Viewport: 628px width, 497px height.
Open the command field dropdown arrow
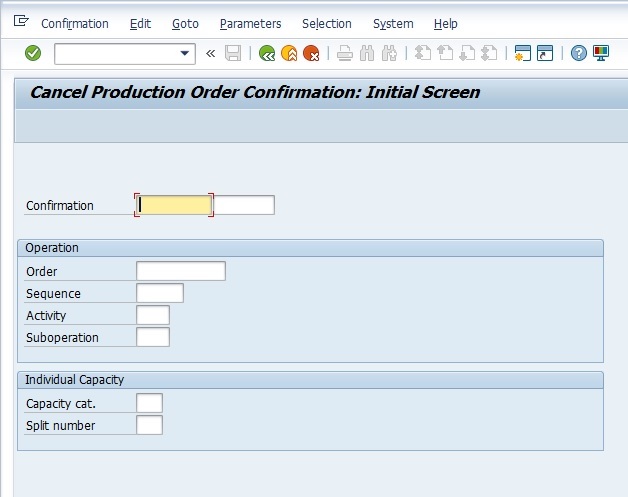click(185, 53)
